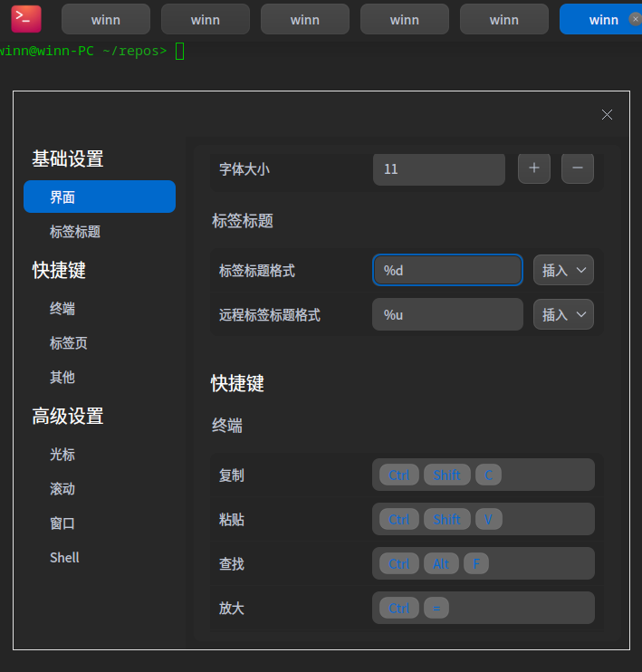Open 标签页 shortcuts from the sidebar

click(x=69, y=343)
